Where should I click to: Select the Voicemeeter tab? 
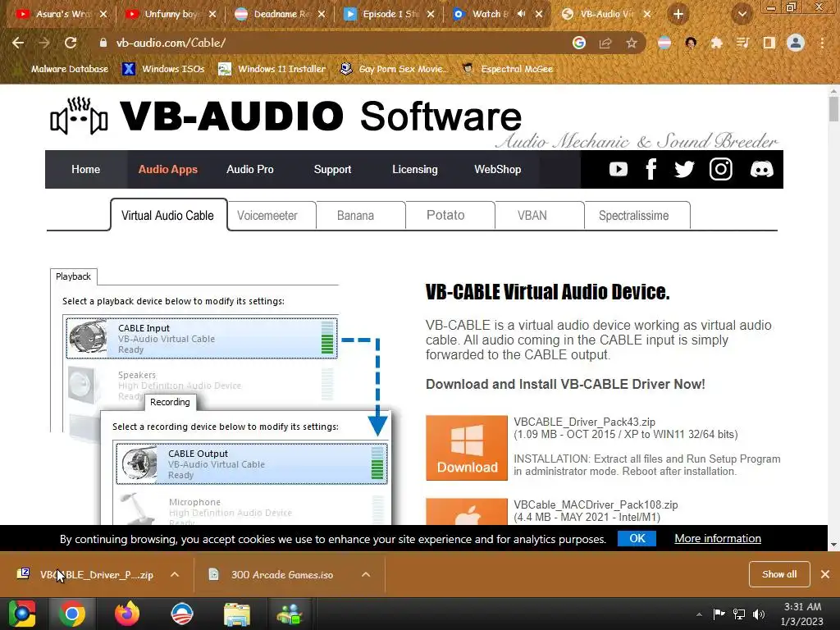(x=267, y=216)
